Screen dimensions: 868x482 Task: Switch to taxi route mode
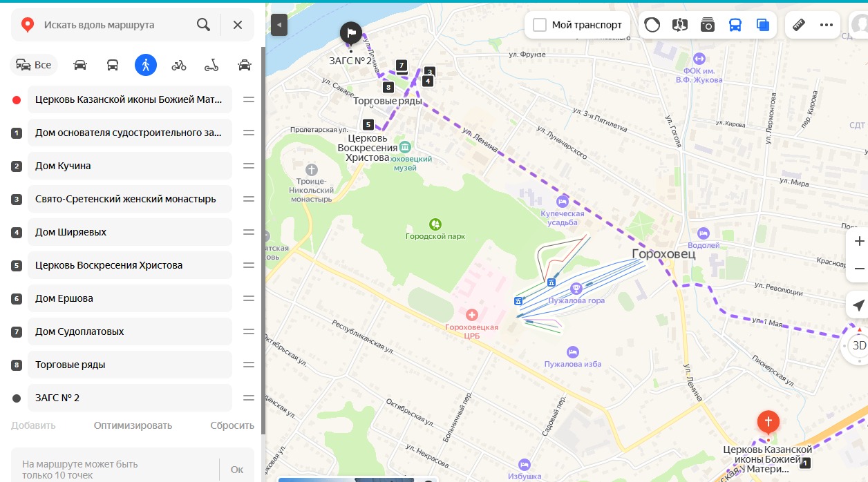(x=245, y=65)
